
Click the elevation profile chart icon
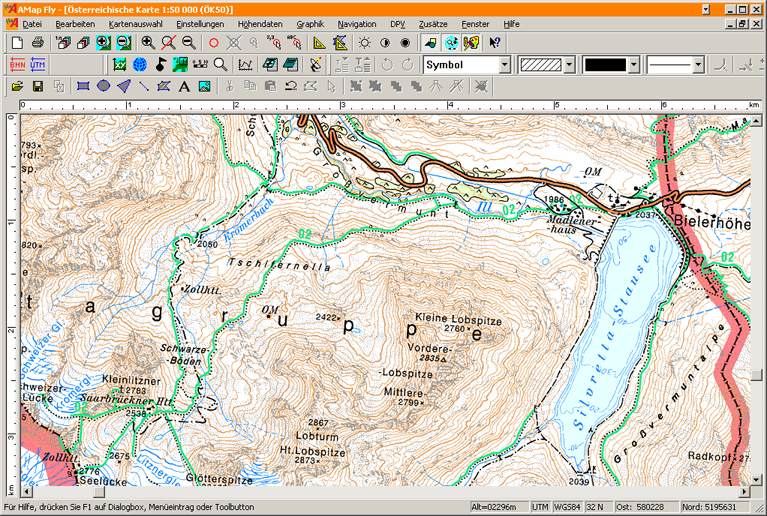tap(245, 65)
